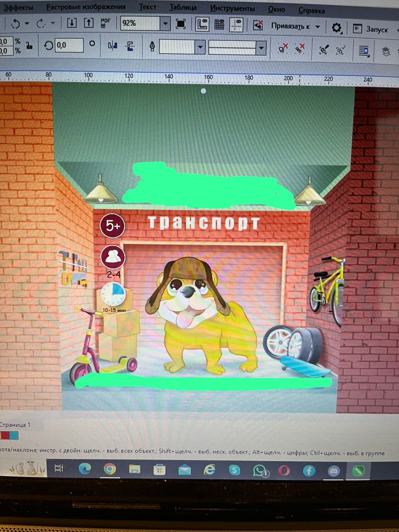Click the 92% zoom value field
Viewport: 399px width, 532px height.
[140, 24]
